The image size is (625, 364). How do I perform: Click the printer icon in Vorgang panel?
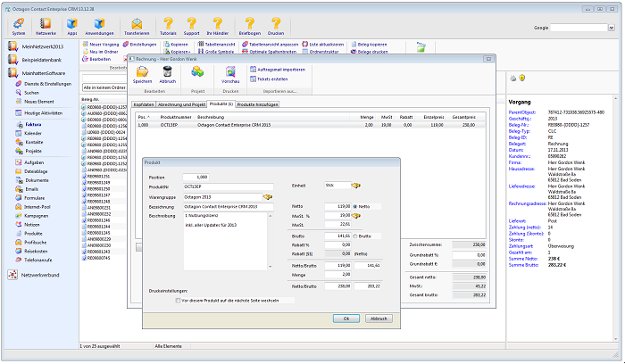click(513, 78)
